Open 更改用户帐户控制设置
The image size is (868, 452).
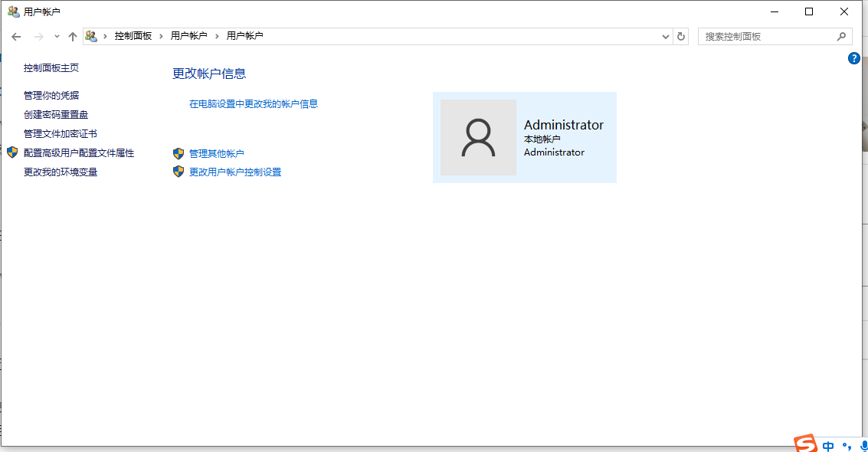(234, 172)
